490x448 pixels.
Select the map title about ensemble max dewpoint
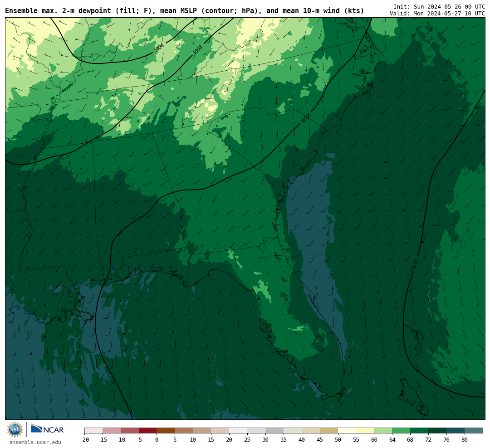(184, 10)
